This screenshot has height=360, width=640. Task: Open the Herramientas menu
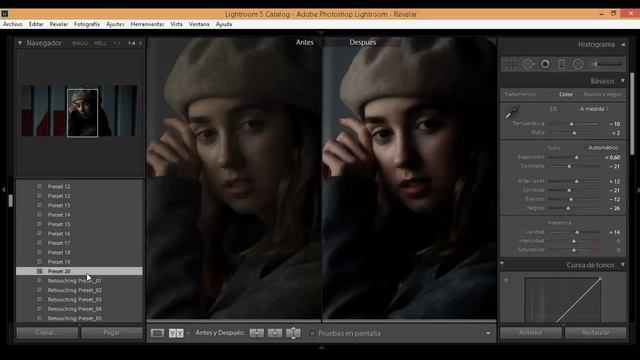(147, 24)
